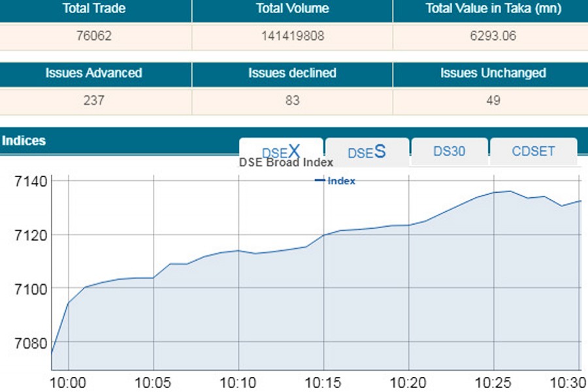Click the Indices section header
Screen dimensions: 588x392
tap(24, 140)
